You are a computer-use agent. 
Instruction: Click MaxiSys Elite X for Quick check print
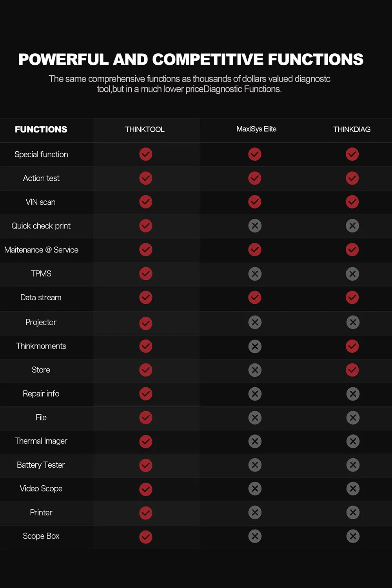[x=255, y=226]
